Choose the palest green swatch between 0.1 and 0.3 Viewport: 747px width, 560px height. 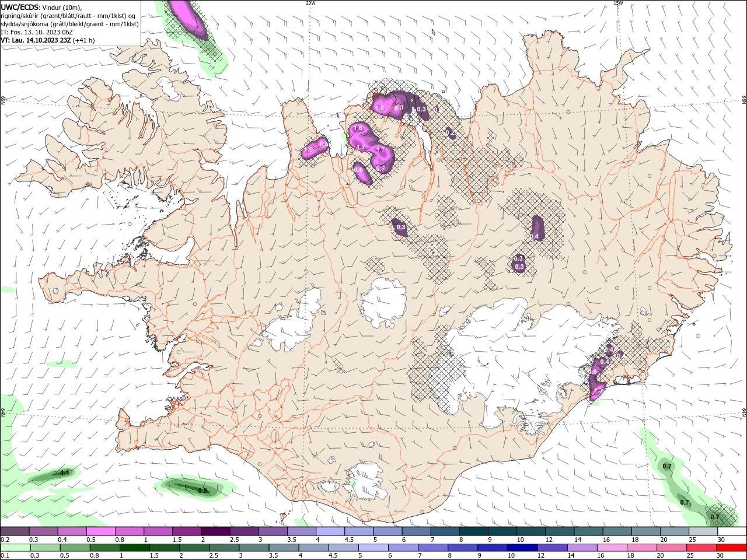[x=15, y=548]
